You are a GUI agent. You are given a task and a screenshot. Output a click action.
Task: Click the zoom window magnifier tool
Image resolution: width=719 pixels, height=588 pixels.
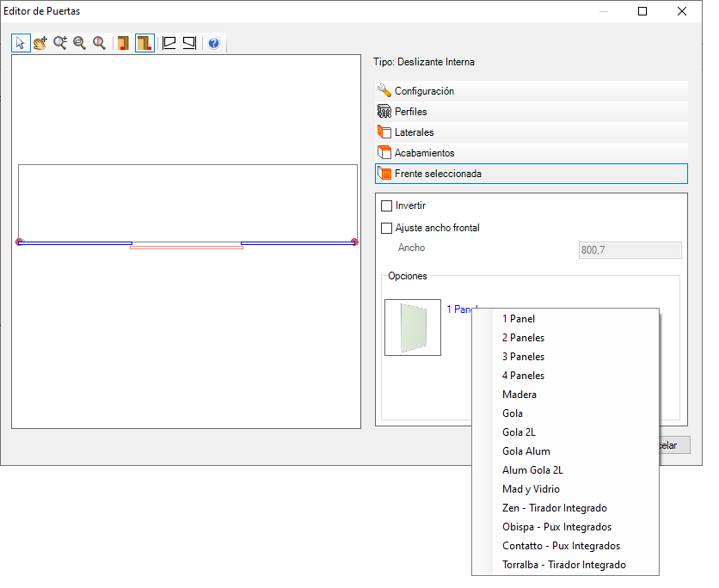(x=80, y=43)
